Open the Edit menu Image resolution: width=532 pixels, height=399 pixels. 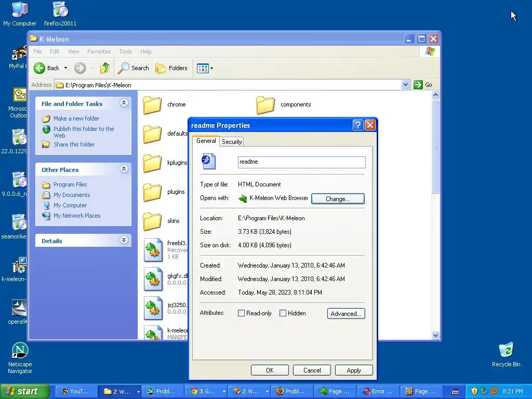point(54,51)
